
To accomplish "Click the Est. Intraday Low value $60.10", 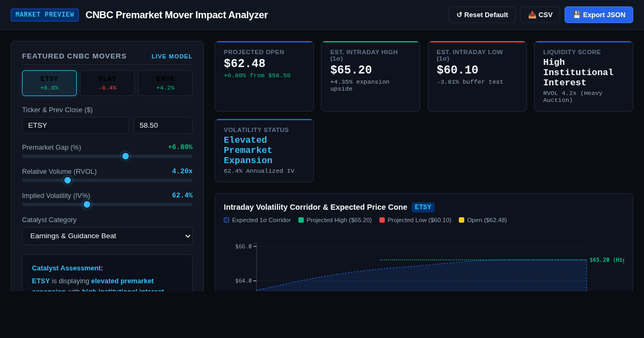I will coord(457,70).
